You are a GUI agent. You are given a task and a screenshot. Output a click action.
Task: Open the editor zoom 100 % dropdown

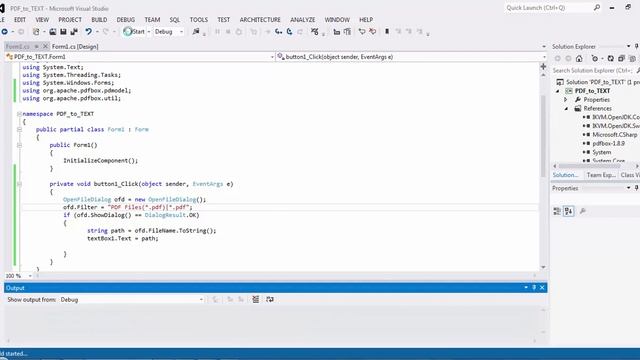click(19, 276)
